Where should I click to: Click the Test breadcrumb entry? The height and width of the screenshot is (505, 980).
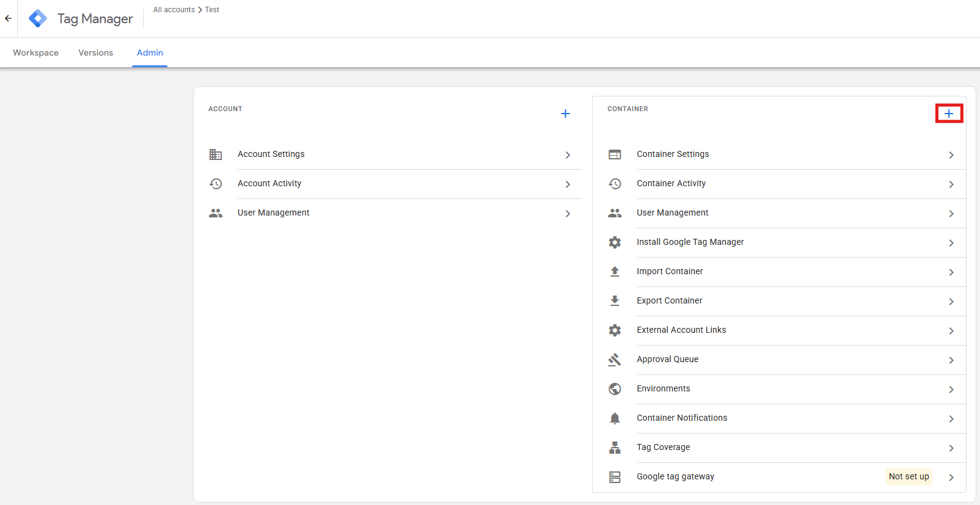[x=212, y=10]
